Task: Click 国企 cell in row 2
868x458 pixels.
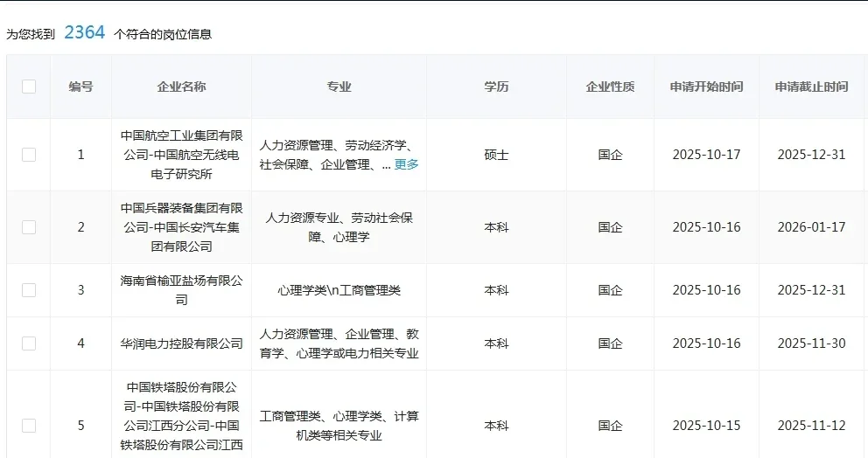Action: click(610, 226)
